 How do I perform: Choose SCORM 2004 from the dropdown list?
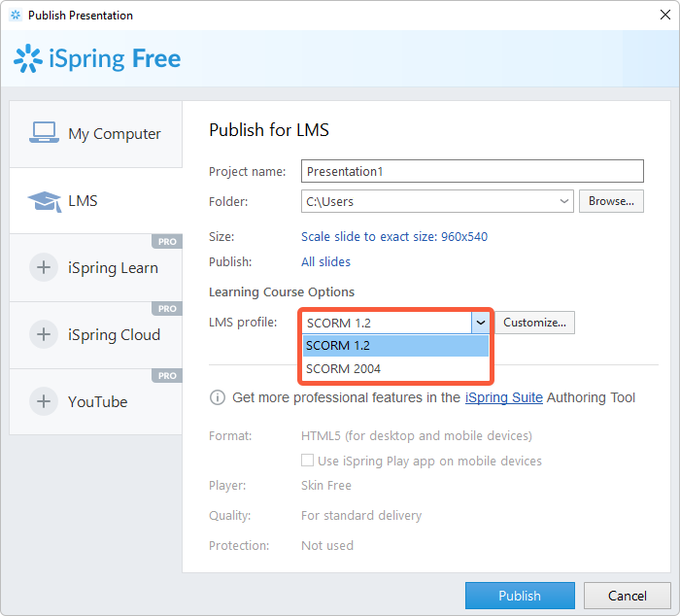(x=395, y=369)
